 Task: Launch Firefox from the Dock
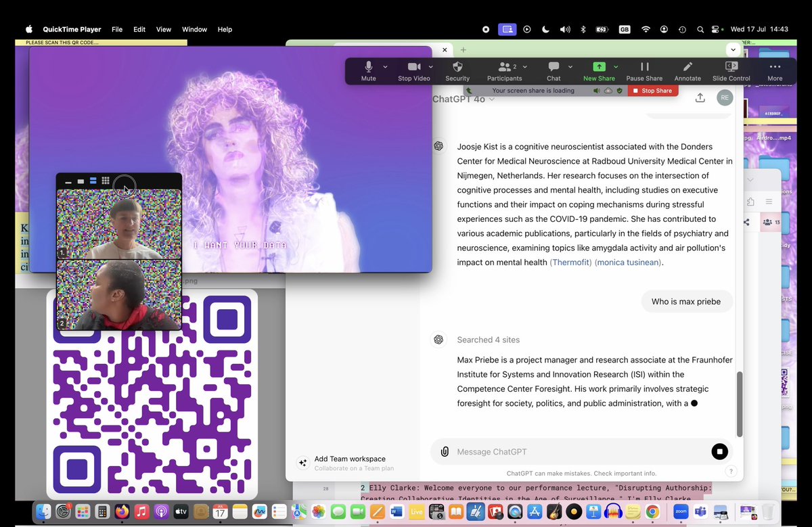tap(122, 511)
